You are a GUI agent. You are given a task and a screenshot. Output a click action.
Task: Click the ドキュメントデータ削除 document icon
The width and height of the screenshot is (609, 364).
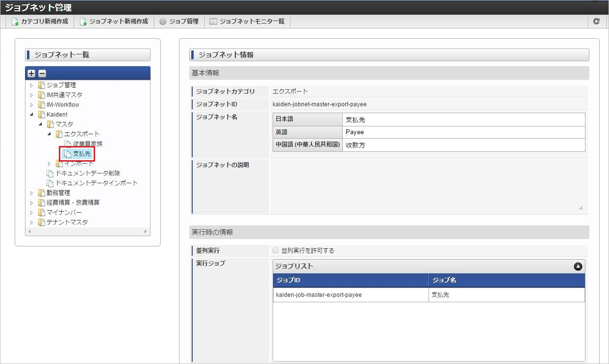50,173
